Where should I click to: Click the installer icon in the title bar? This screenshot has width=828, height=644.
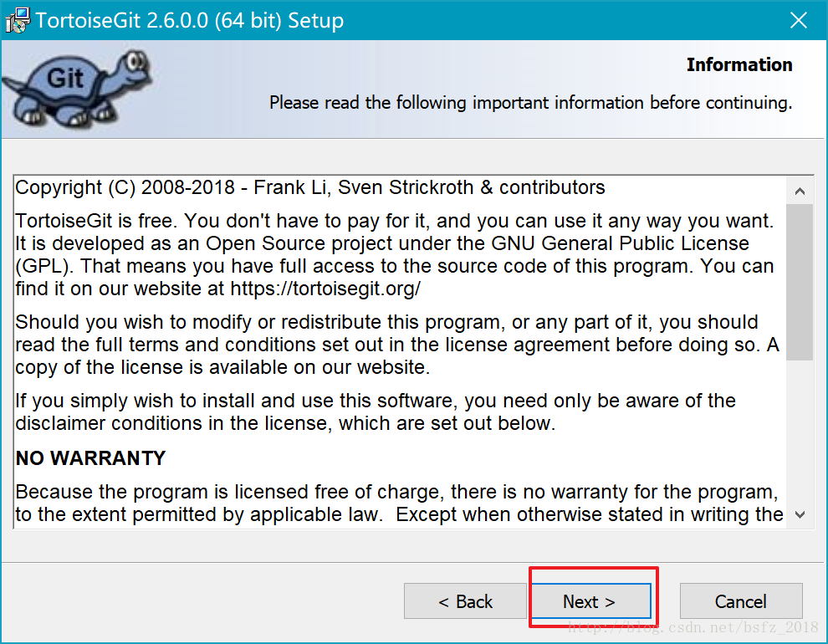click(x=18, y=21)
